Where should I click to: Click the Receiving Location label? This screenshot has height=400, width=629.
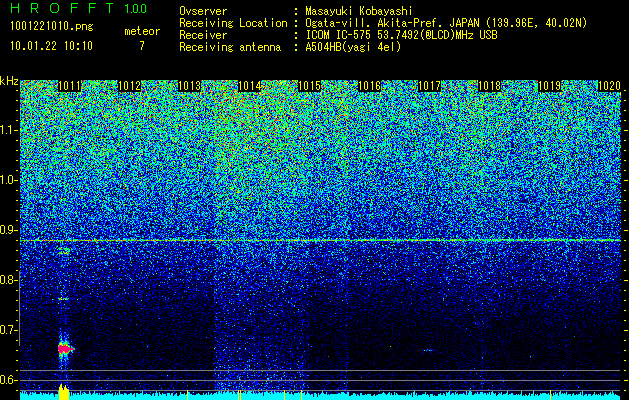pyautogui.click(x=233, y=23)
